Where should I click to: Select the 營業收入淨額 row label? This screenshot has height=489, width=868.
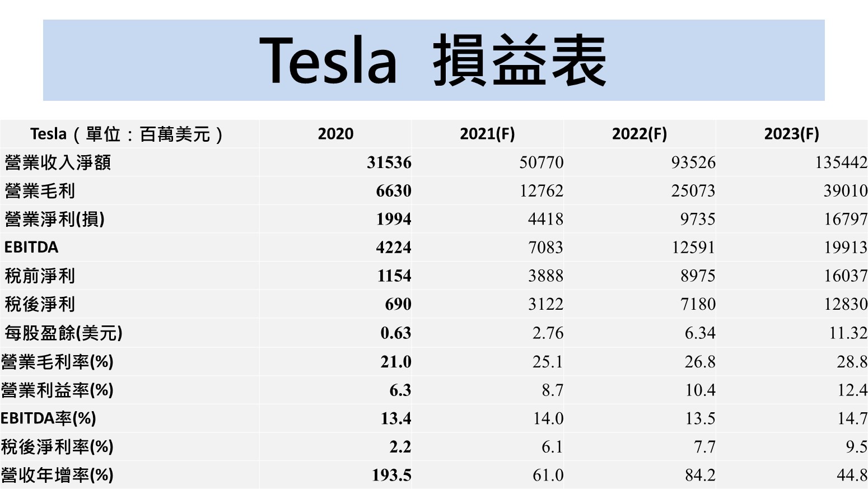coord(58,162)
